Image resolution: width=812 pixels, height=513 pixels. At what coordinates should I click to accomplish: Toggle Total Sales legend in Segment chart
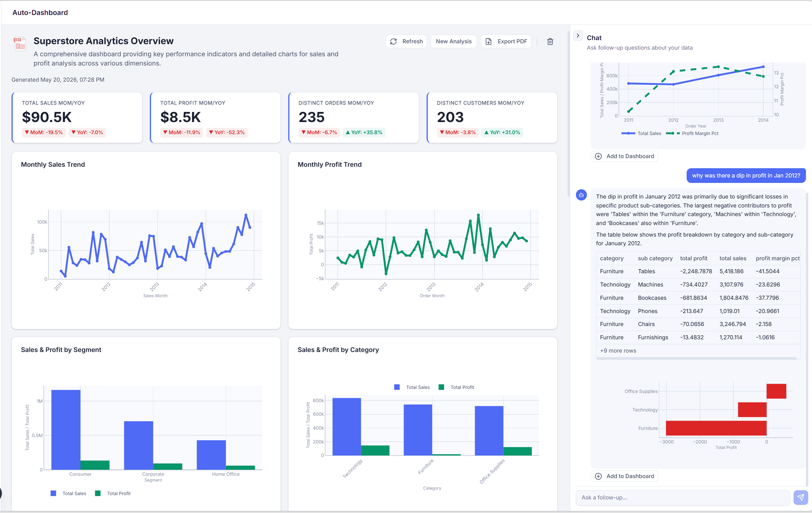point(68,493)
